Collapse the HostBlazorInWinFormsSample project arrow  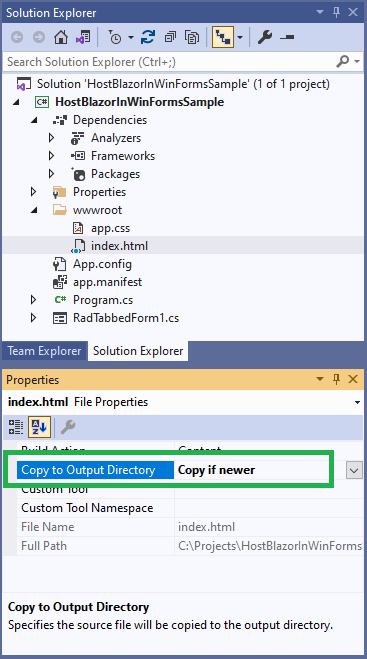tap(16, 102)
